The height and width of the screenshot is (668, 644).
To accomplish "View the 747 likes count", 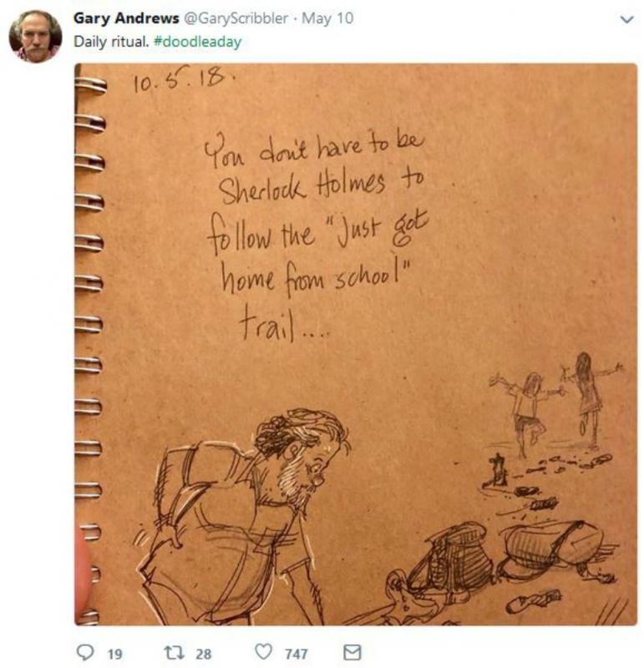I will [297, 654].
